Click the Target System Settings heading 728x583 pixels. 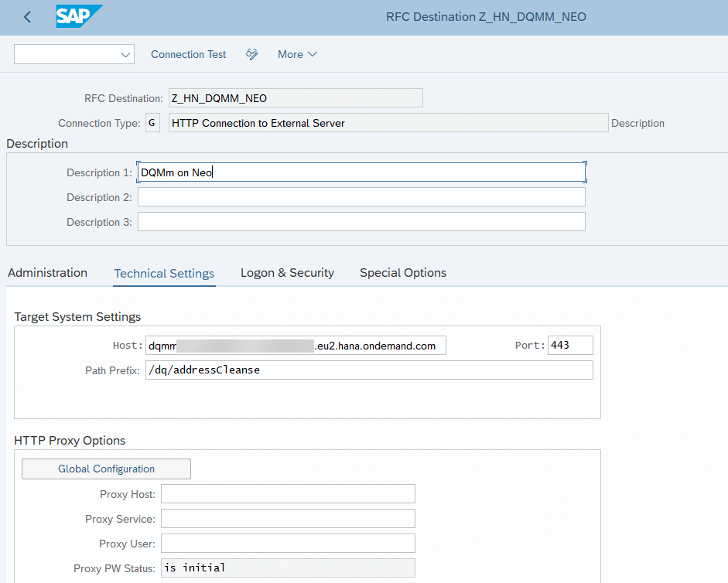tap(77, 316)
